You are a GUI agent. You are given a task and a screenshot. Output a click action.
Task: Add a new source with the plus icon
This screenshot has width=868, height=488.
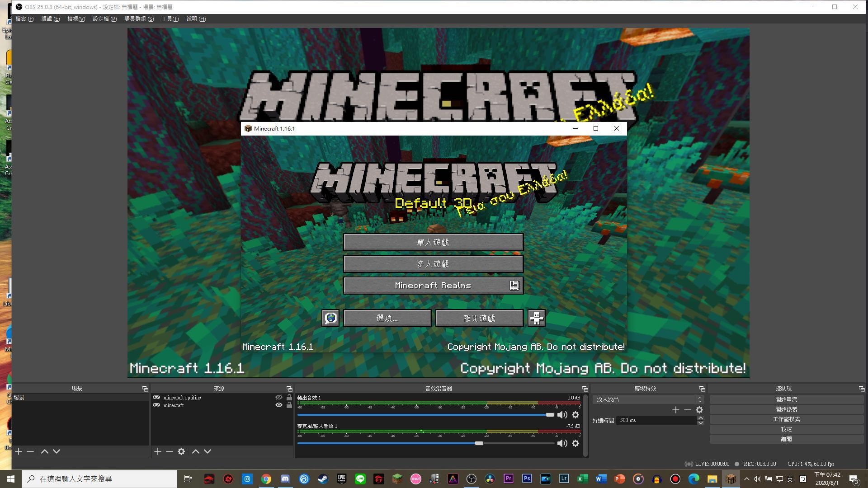pos(157,451)
